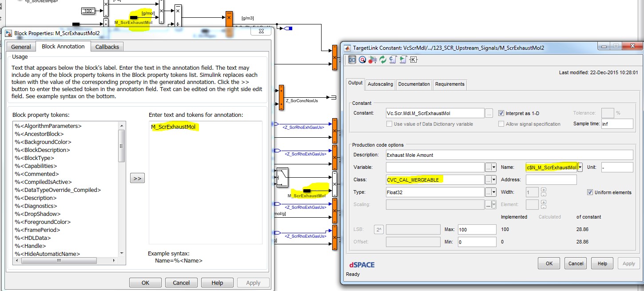
Task: Expand the Type field dropdown arrow
Action: [x=491, y=192]
